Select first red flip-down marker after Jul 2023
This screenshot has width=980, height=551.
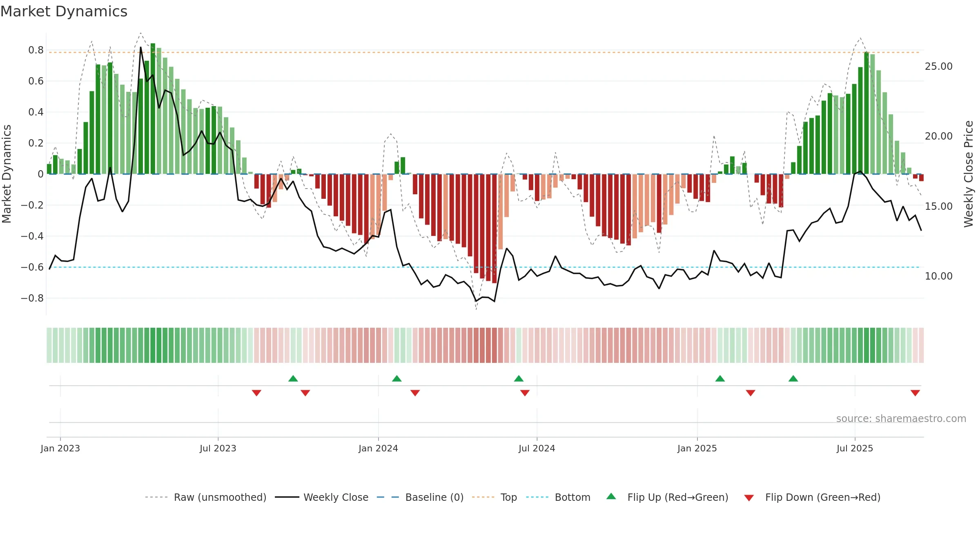[256, 393]
